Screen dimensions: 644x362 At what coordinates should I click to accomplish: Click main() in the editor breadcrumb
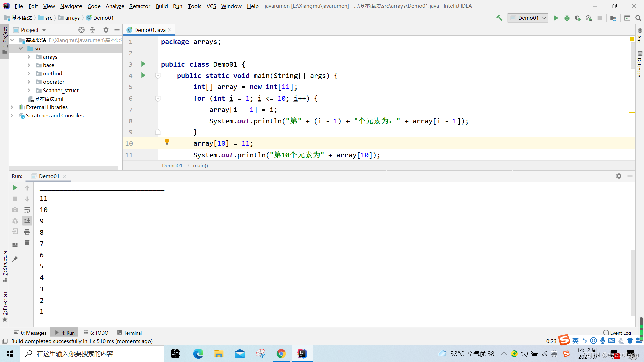pyautogui.click(x=200, y=165)
